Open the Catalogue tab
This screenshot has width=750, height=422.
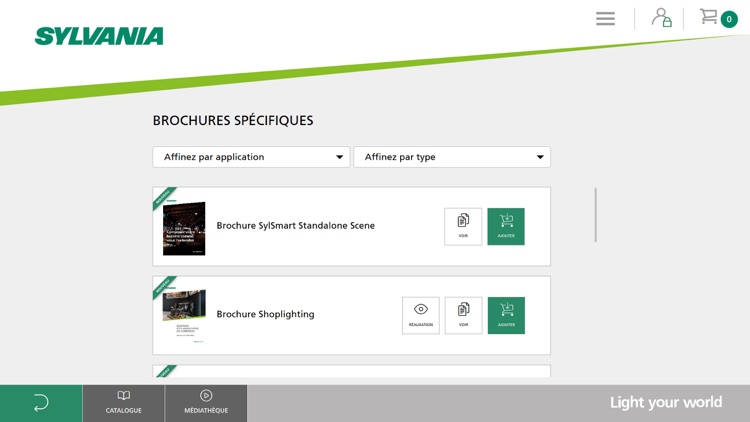tap(123, 403)
